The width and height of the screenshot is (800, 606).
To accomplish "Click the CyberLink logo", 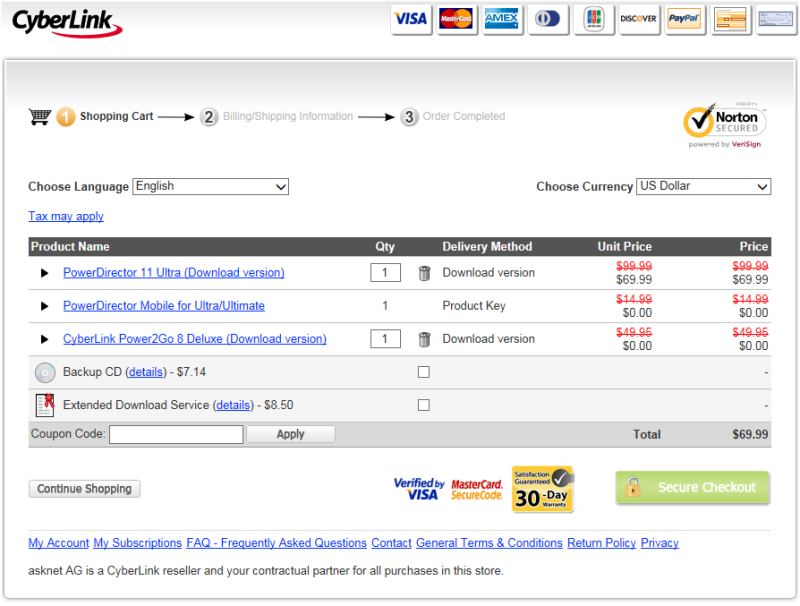I will click(67, 23).
